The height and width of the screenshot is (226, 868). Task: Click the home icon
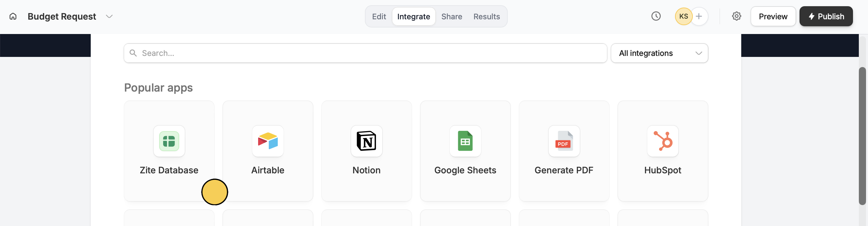click(x=13, y=16)
